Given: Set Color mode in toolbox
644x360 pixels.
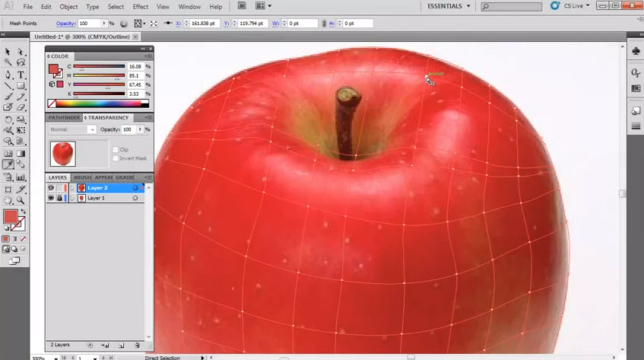Looking at the screenshot, I should (x=6, y=238).
